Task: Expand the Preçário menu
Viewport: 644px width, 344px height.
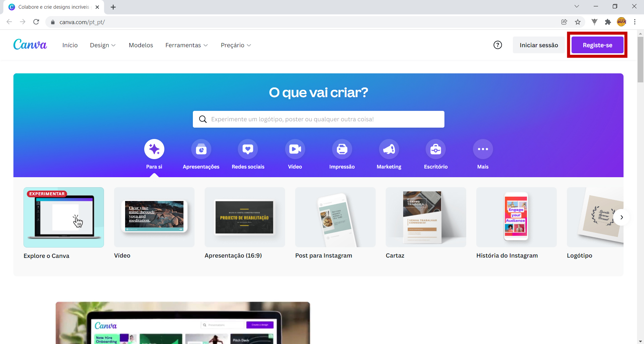Action: [236, 45]
